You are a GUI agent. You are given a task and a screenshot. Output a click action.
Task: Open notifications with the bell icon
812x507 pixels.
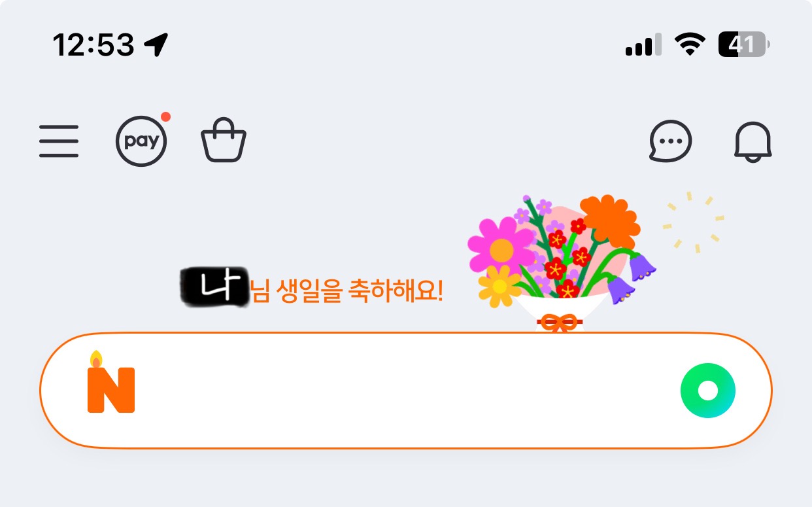[x=753, y=141]
